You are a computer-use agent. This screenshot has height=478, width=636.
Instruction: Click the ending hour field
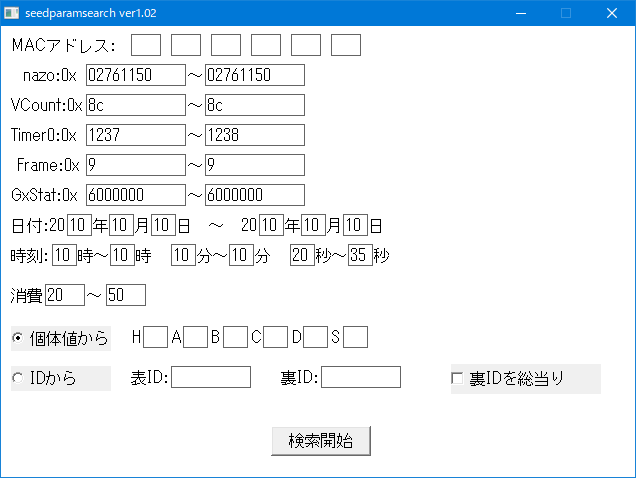point(122,255)
